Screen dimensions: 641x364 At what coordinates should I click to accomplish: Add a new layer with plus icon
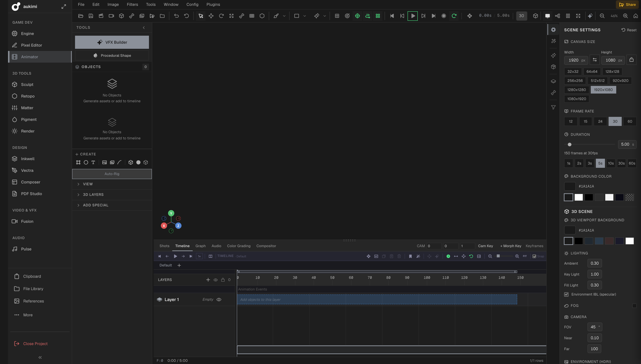(x=208, y=280)
